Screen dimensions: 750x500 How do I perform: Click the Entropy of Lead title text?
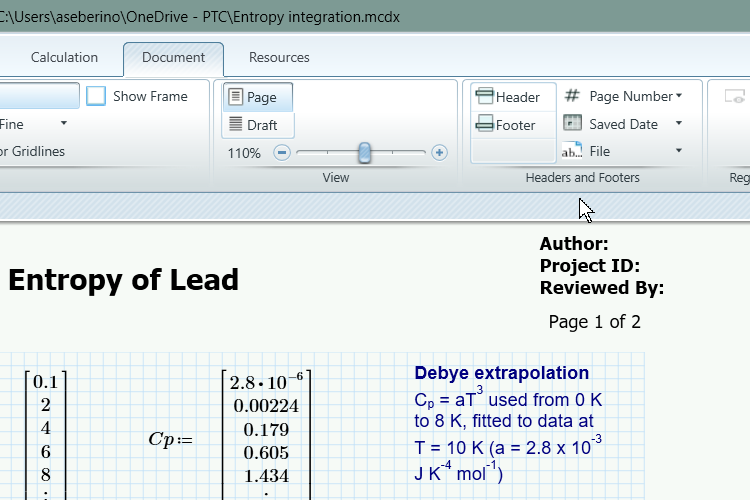click(x=123, y=280)
